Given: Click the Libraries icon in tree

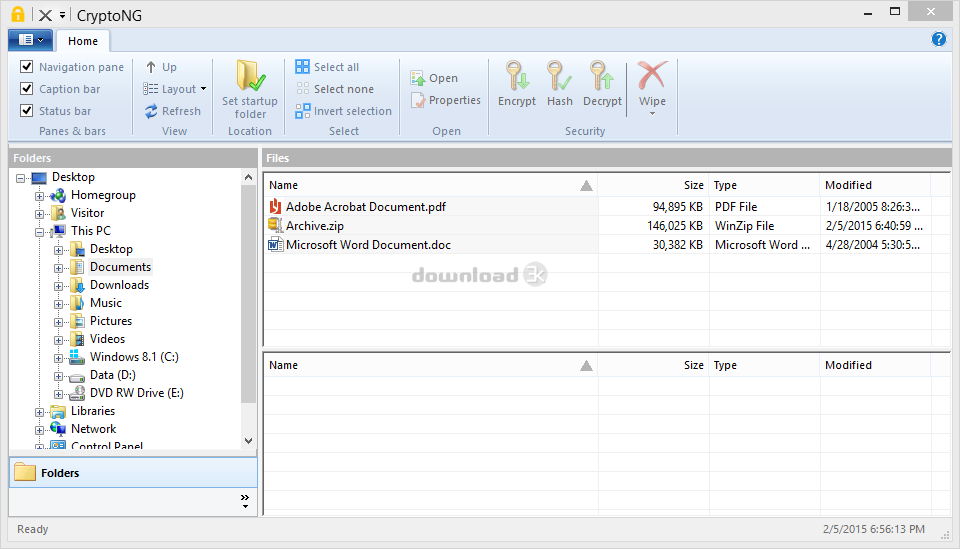Looking at the screenshot, I should click(58, 411).
